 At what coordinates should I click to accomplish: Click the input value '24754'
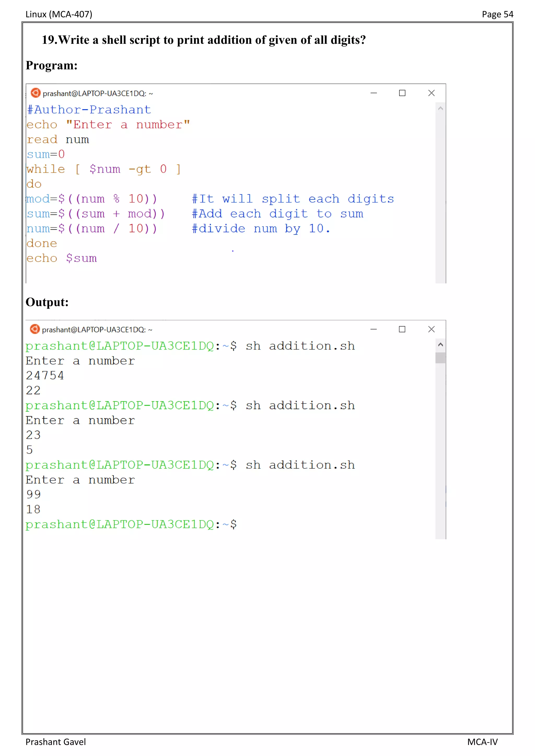click(x=45, y=376)
